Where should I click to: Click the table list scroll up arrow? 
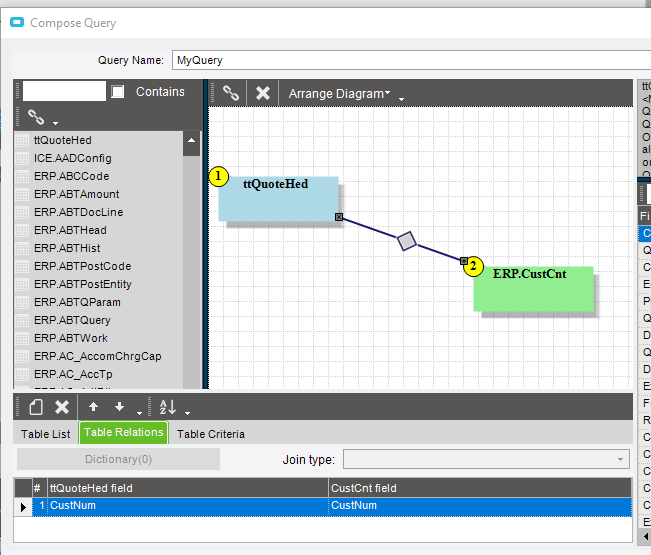tap(191, 140)
